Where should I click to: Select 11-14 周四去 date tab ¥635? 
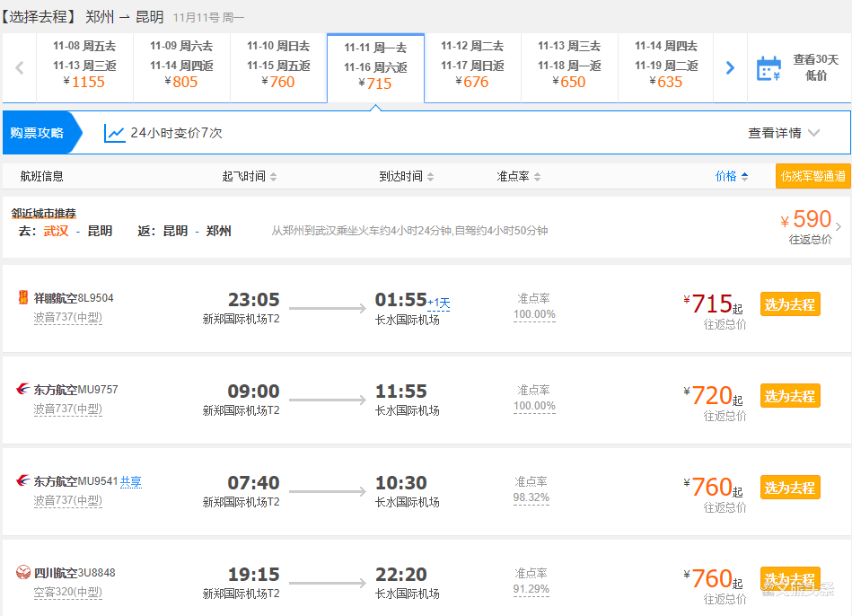point(666,68)
